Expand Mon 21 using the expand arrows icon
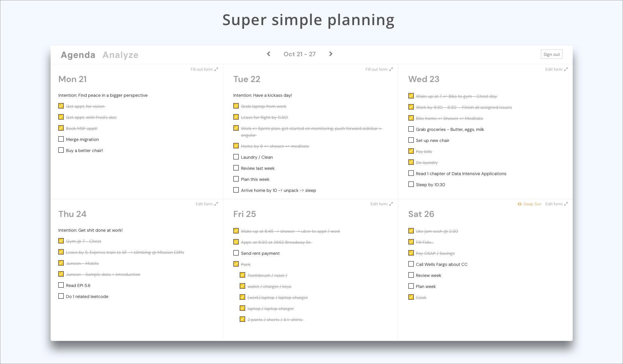This screenshot has width=623, height=364. [216, 69]
